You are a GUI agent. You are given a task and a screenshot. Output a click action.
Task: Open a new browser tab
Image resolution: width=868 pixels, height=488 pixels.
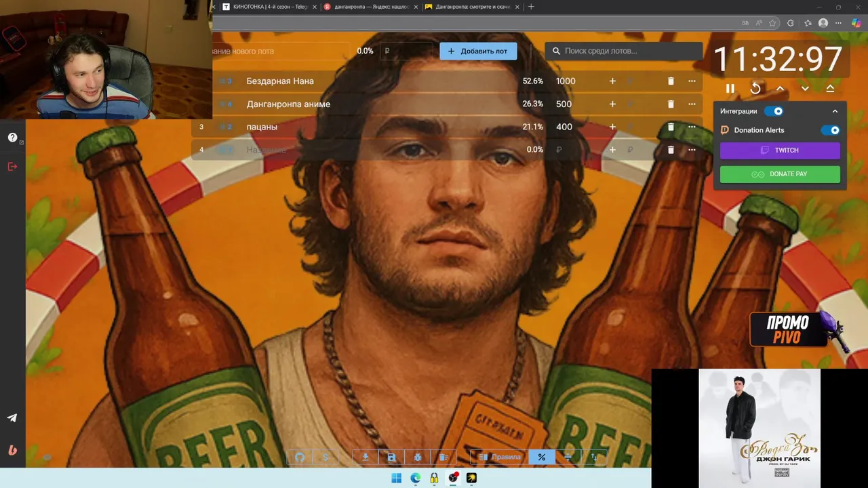coord(531,7)
